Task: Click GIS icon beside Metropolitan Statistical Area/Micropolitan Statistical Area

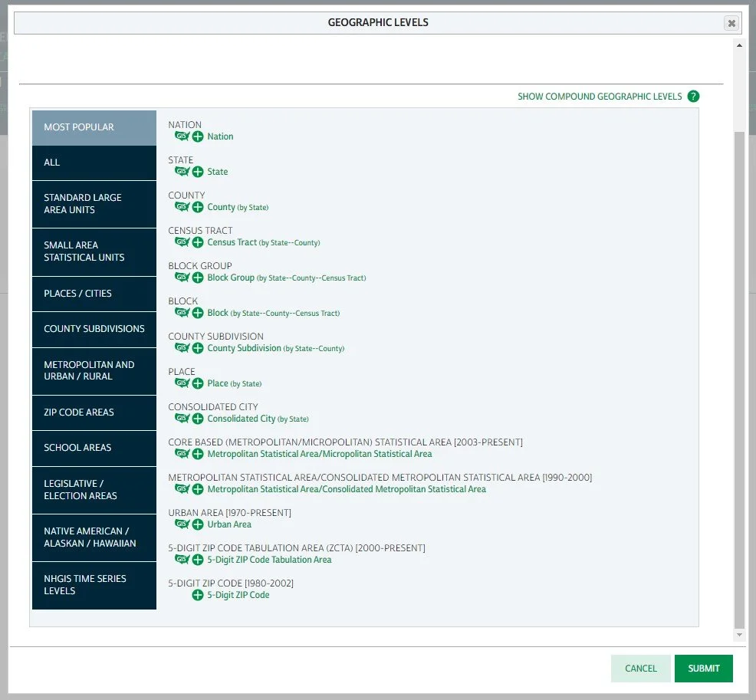Action: (x=182, y=453)
